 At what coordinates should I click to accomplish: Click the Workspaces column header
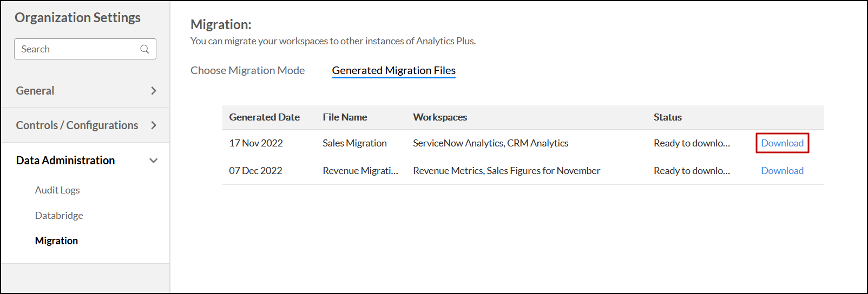tap(440, 117)
